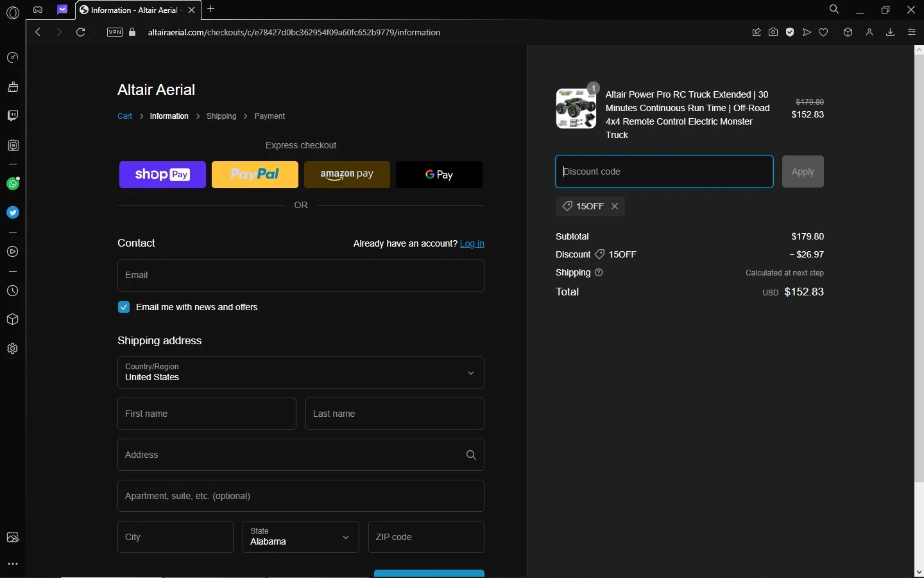This screenshot has height=578, width=924.
Task: Open the CPU chip sidebar icon
Action: (x=13, y=145)
